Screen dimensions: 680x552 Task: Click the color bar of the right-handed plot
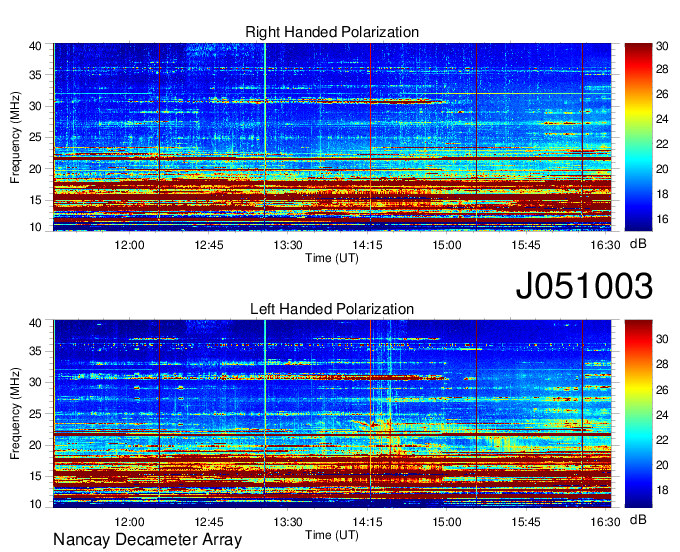coord(638,137)
